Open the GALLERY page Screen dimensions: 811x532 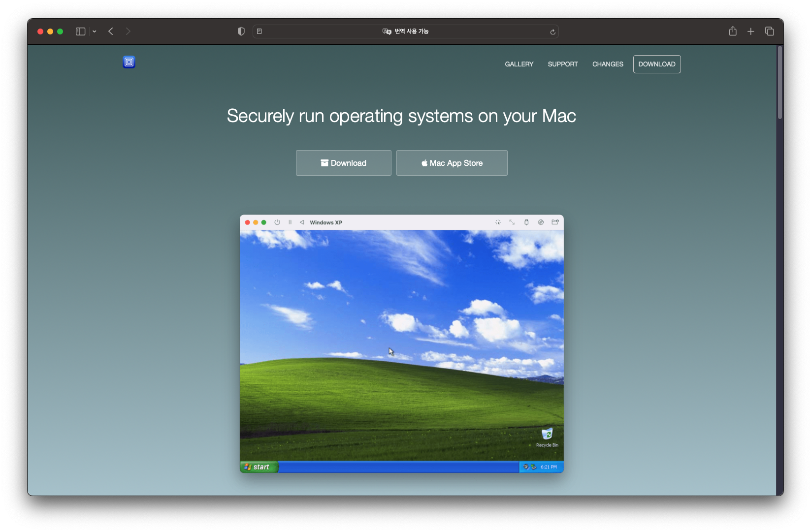point(519,64)
